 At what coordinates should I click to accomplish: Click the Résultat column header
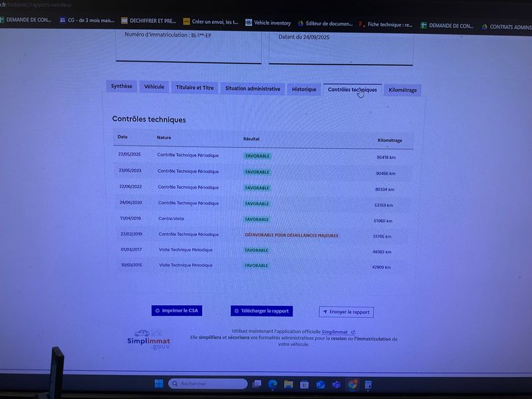251,139
